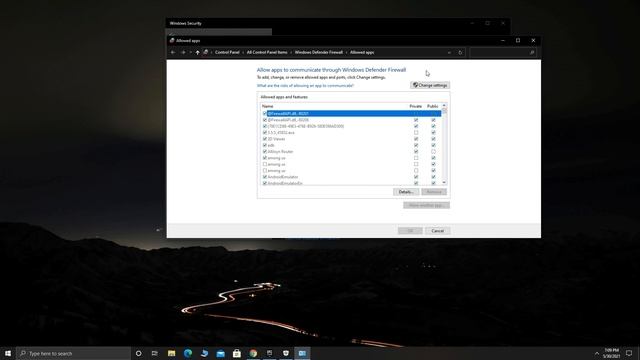Show hidden system tray icons
The height and width of the screenshot is (360, 640).
[597, 353]
